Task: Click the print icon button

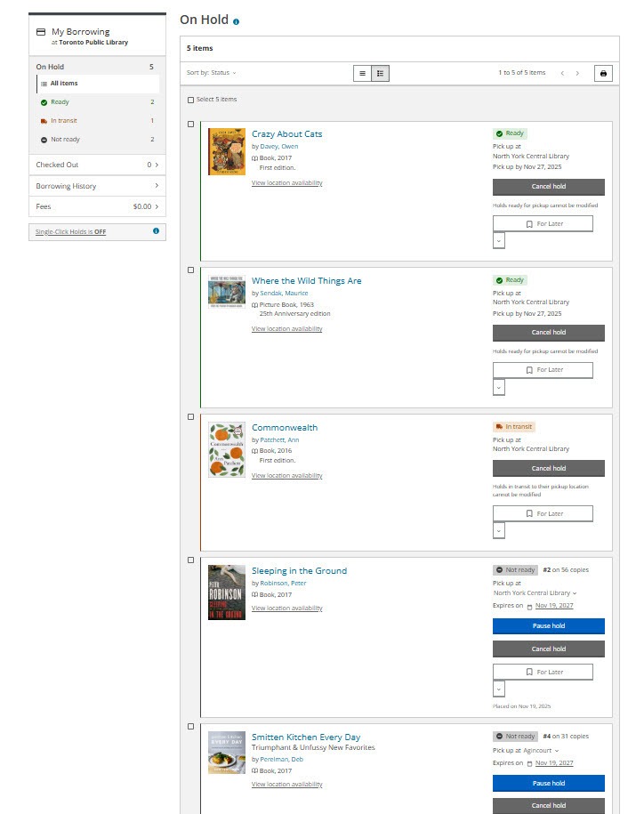Action: [603, 73]
